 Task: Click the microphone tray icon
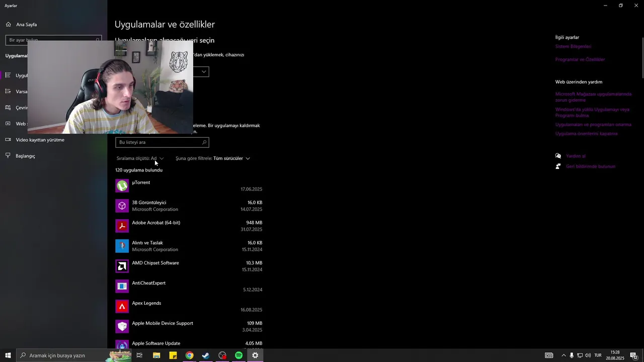(572, 355)
